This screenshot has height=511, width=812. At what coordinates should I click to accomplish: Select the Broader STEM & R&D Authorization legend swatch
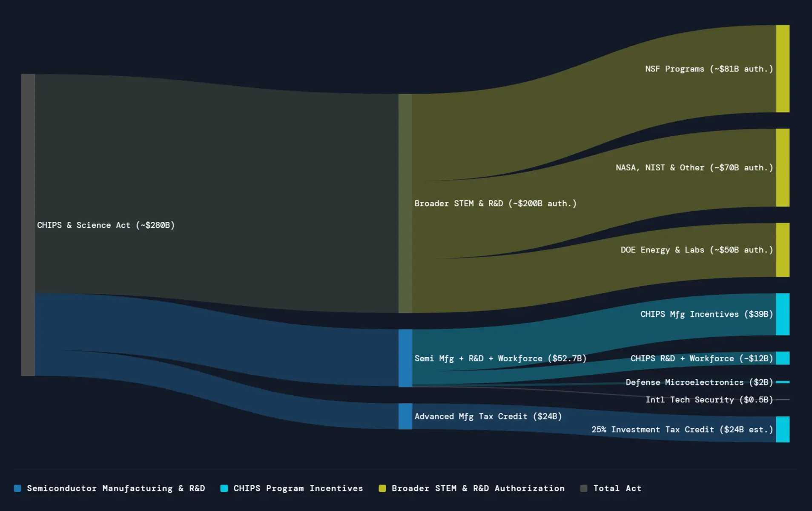coord(382,488)
